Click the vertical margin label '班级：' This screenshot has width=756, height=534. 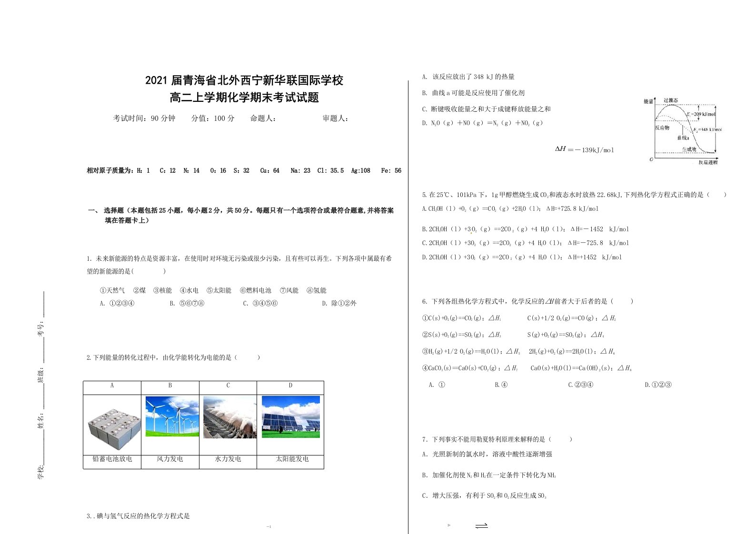pos(41,375)
